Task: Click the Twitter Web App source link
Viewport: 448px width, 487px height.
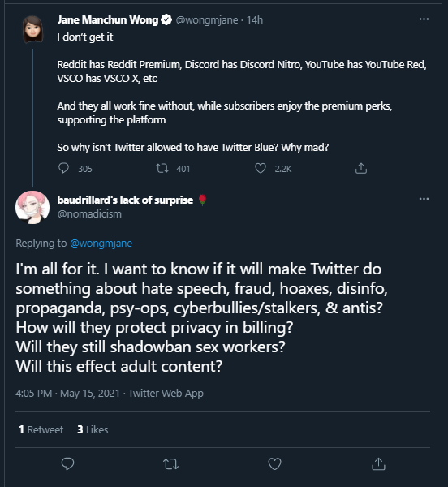Action: tap(166, 393)
